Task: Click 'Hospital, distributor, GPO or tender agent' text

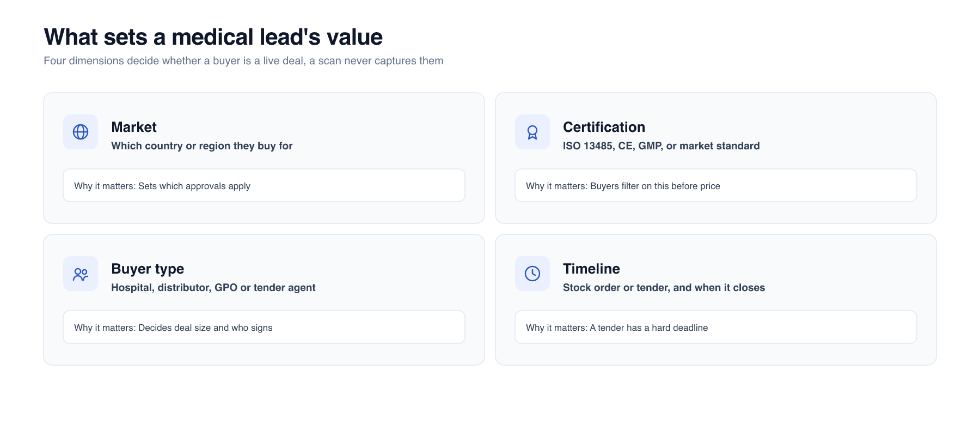Action: (213, 288)
